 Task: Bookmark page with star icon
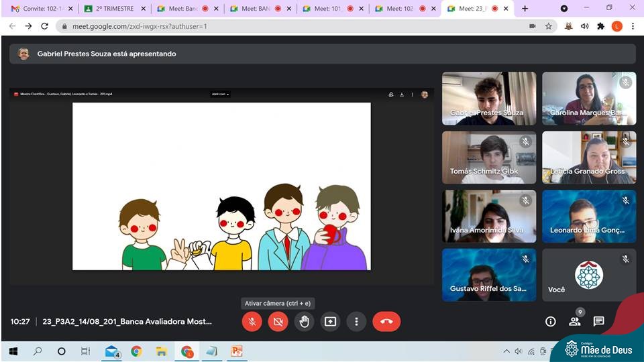[x=549, y=26]
